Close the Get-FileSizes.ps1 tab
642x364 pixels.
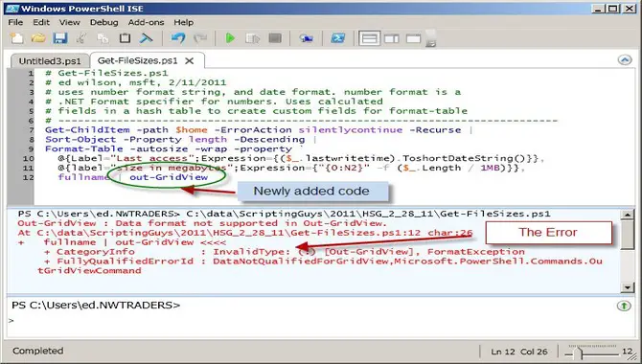189,61
